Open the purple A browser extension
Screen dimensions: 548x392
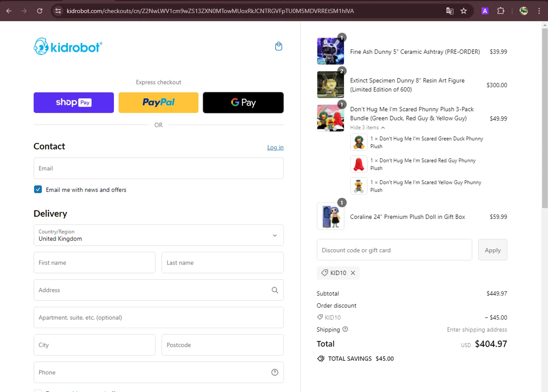(485, 11)
